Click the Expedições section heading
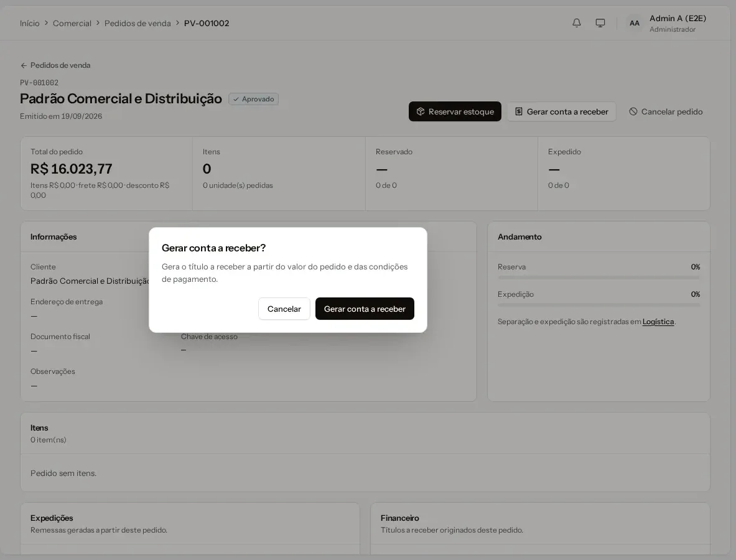This screenshot has width=736, height=560. tap(52, 518)
